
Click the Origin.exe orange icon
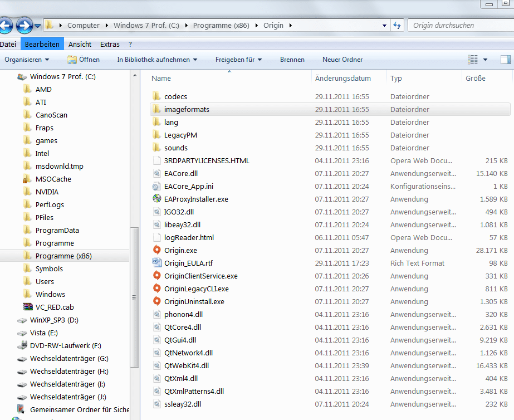(157, 250)
